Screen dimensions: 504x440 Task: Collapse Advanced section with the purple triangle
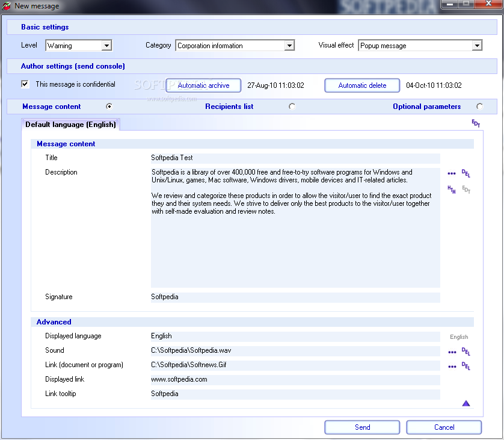(466, 403)
